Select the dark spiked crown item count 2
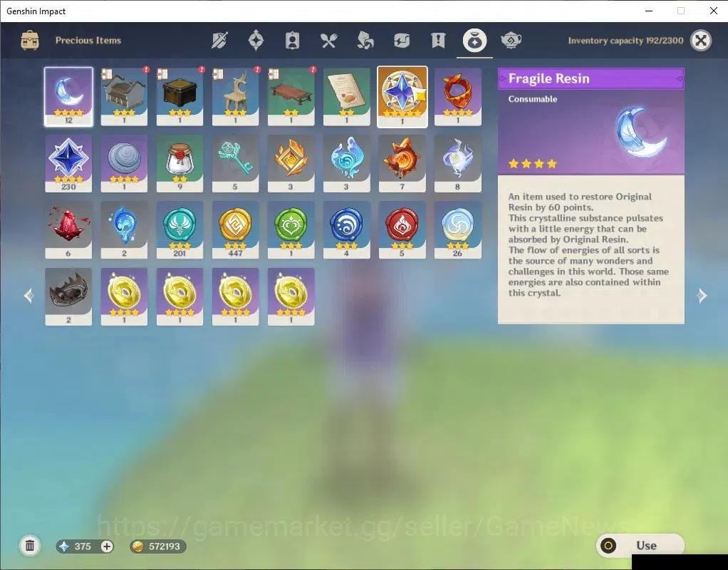Image resolution: width=728 pixels, height=570 pixels. [68, 296]
